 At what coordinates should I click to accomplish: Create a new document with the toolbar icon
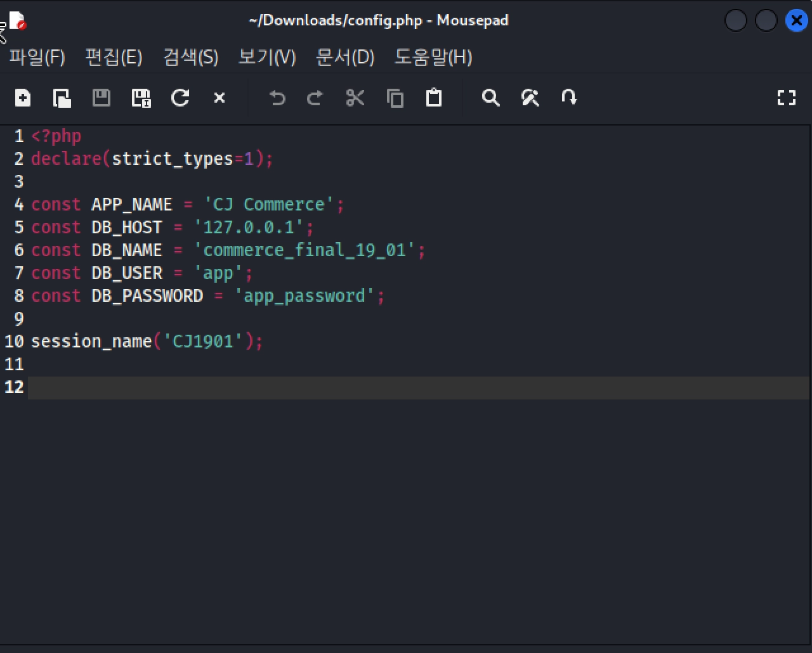(x=23, y=98)
